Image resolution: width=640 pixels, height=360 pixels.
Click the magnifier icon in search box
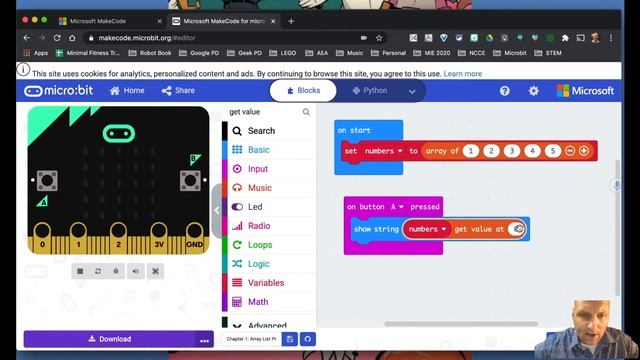(x=306, y=112)
